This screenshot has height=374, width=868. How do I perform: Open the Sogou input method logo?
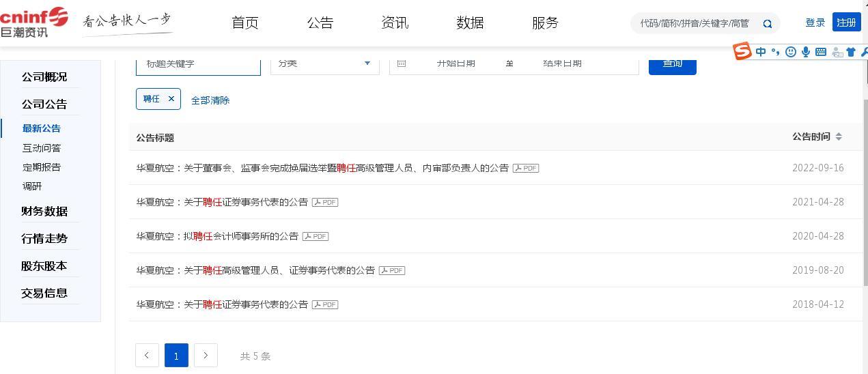point(742,51)
